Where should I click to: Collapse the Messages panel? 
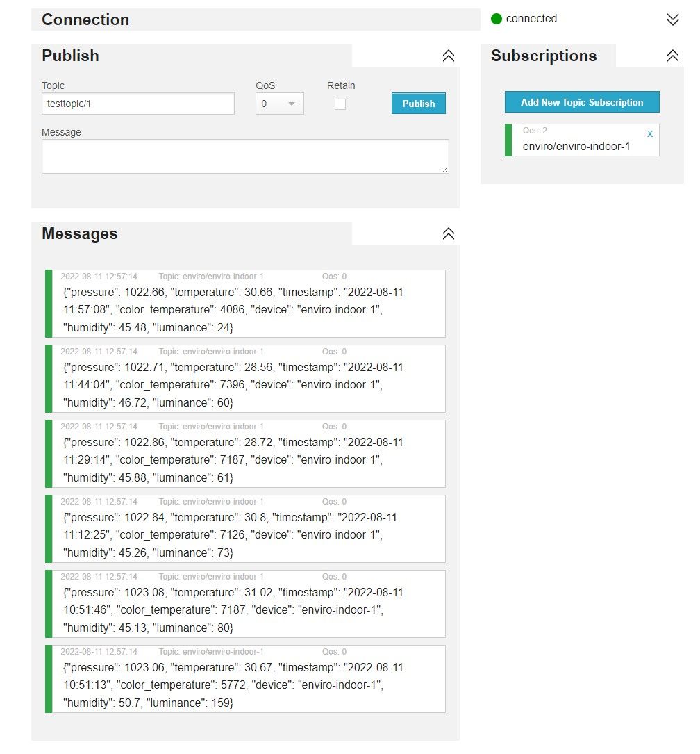449,234
